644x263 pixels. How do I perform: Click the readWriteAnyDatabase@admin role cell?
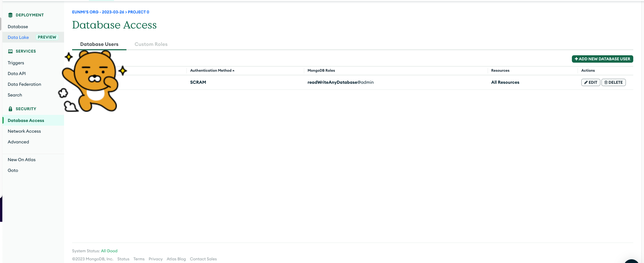[340, 82]
